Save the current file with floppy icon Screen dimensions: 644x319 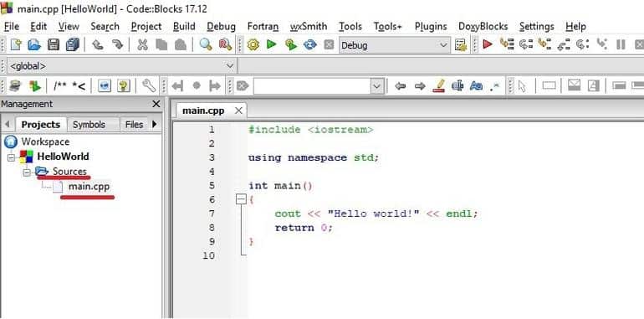(x=54, y=44)
